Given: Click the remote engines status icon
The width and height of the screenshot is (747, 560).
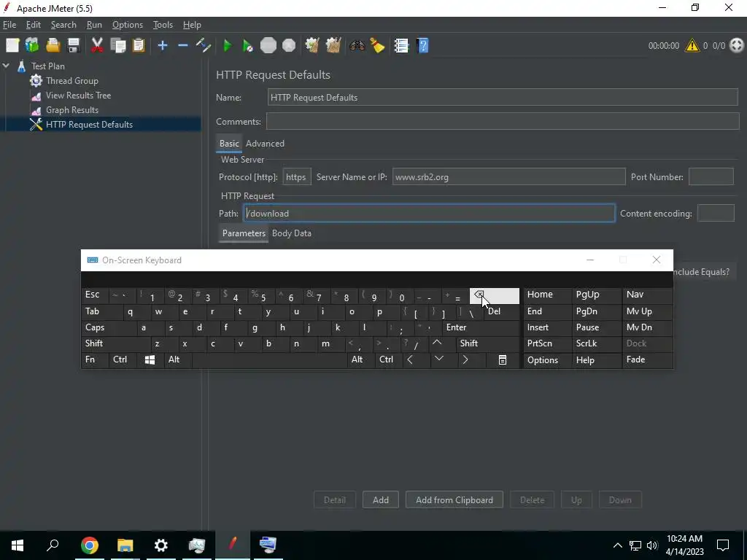Looking at the screenshot, I should click(737, 46).
